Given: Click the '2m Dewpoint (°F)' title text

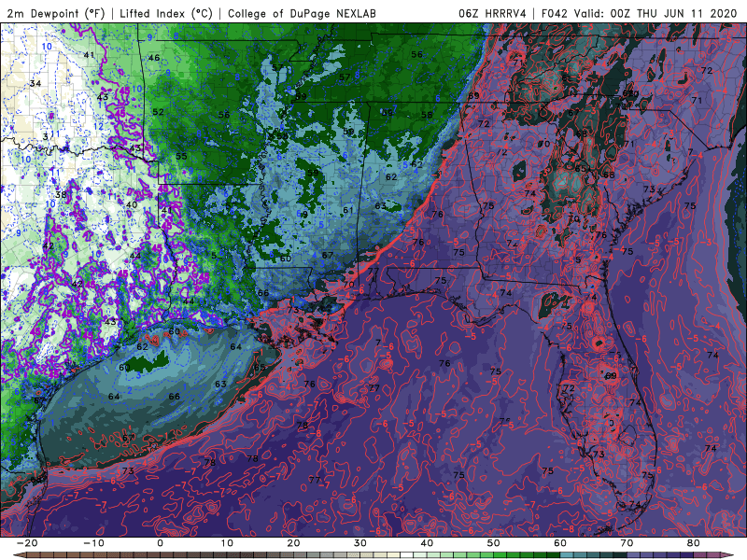Looking at the screenshot, I should [56, 13].
